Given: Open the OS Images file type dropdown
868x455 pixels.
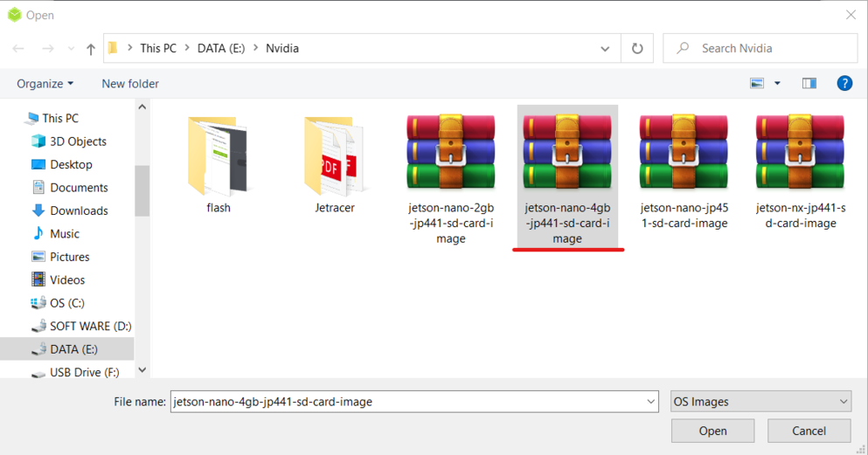Looking at the screenshot, I should [760, 402].
